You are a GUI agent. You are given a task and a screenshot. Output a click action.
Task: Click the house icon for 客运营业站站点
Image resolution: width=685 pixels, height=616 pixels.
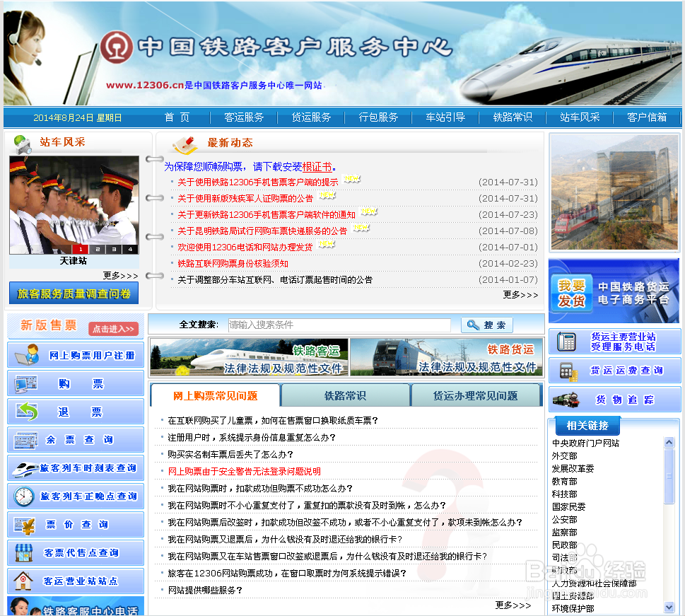coord(23,581)
